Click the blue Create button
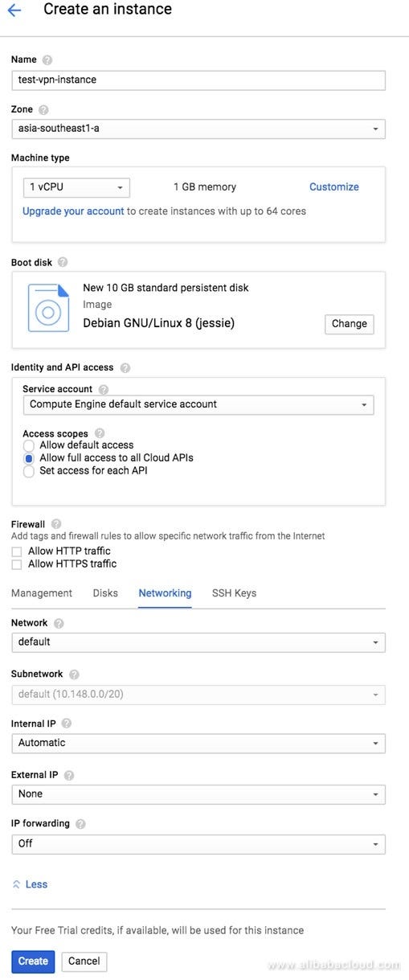Image resolution: width=409 pixels, height=980 pixels. [x=33, y=962]
